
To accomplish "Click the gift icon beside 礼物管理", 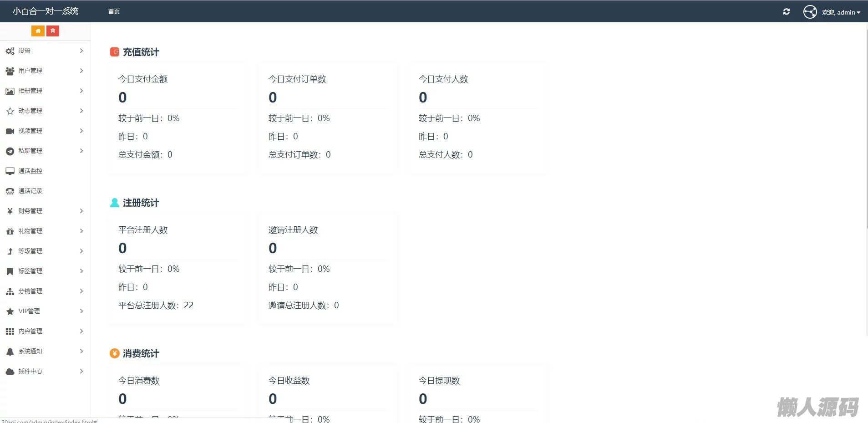I will 10,231.
